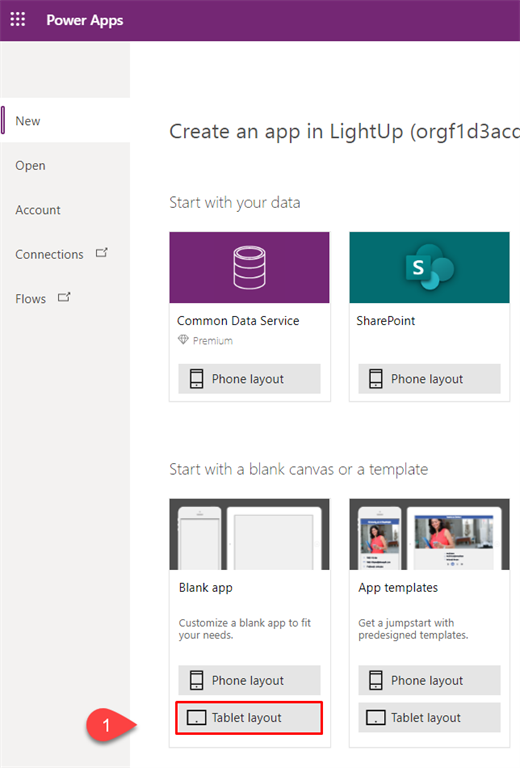Image resolution: width=520 pixels, height=768 pixels.
Task: Choose Tablet layout under Blank app
Action: (x=249, y=718)
